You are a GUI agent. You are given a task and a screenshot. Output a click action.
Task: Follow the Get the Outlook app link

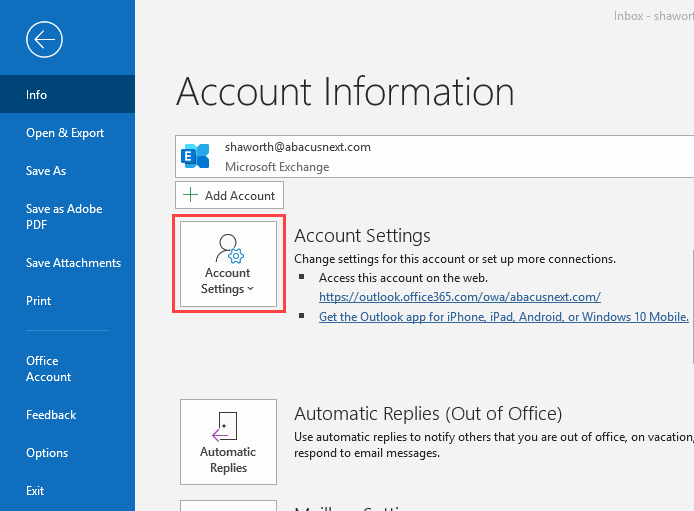click(x=504, y=317)
